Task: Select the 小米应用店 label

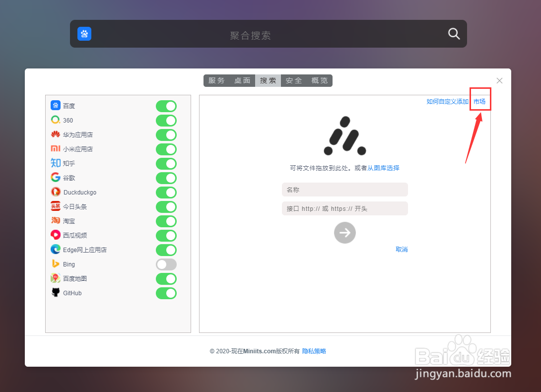Action: pyautogui.click(x=78, y=149)
